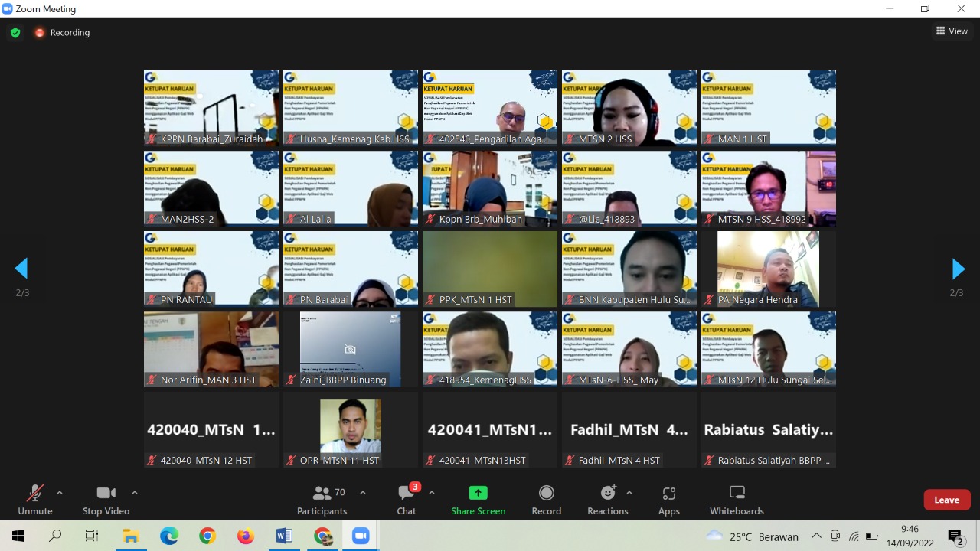Unmute the microphone
Viewport: 980px width, 551px height.
[35, 500]
